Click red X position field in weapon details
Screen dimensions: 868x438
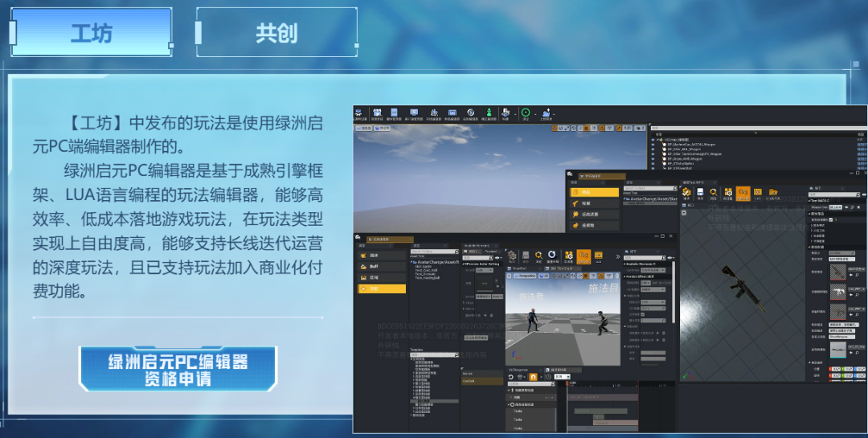tap(835, 369)
